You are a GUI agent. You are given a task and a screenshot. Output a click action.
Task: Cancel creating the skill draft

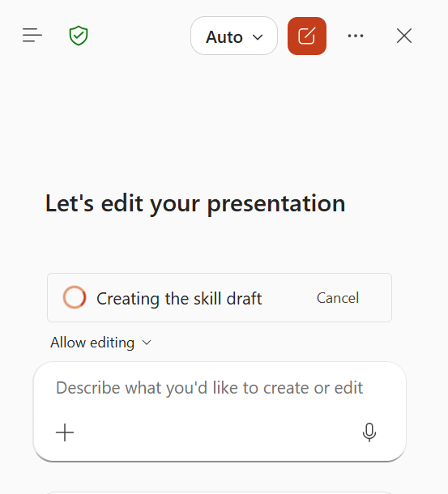[338, 298]
